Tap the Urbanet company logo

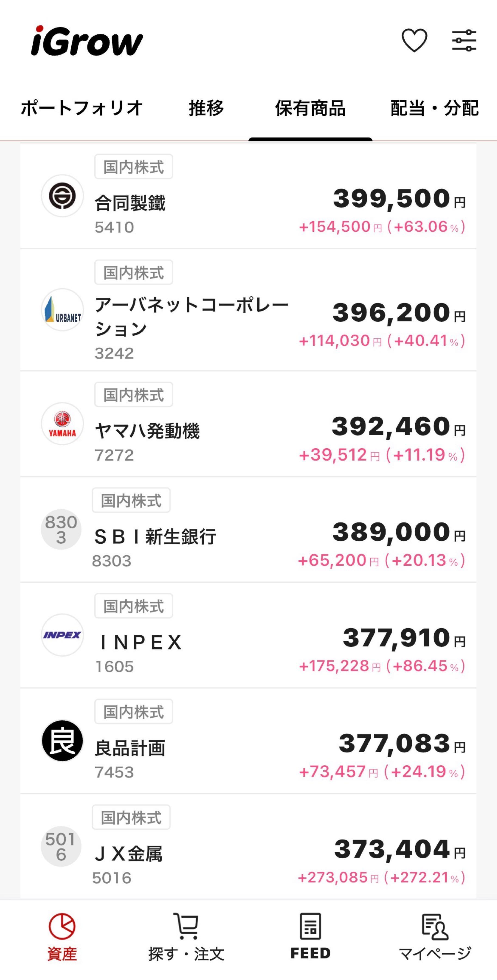pyautogui.click(x=62, y=310)
